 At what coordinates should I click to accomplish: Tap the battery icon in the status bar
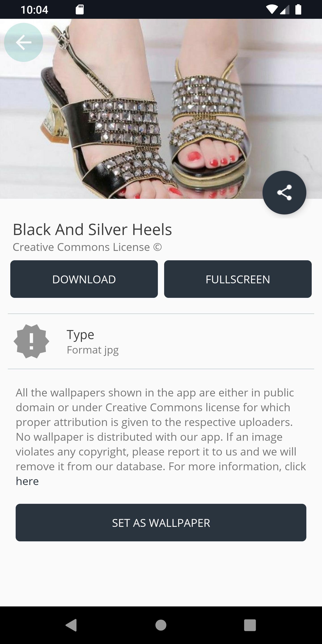tap(298, 9)
